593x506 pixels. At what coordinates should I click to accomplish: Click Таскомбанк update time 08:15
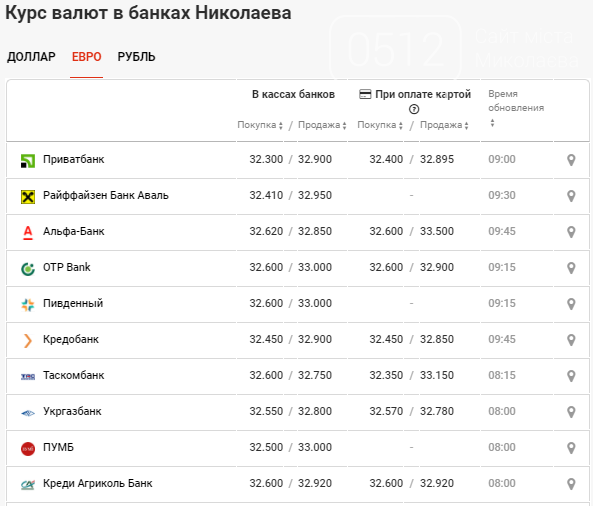coord(501,375)
